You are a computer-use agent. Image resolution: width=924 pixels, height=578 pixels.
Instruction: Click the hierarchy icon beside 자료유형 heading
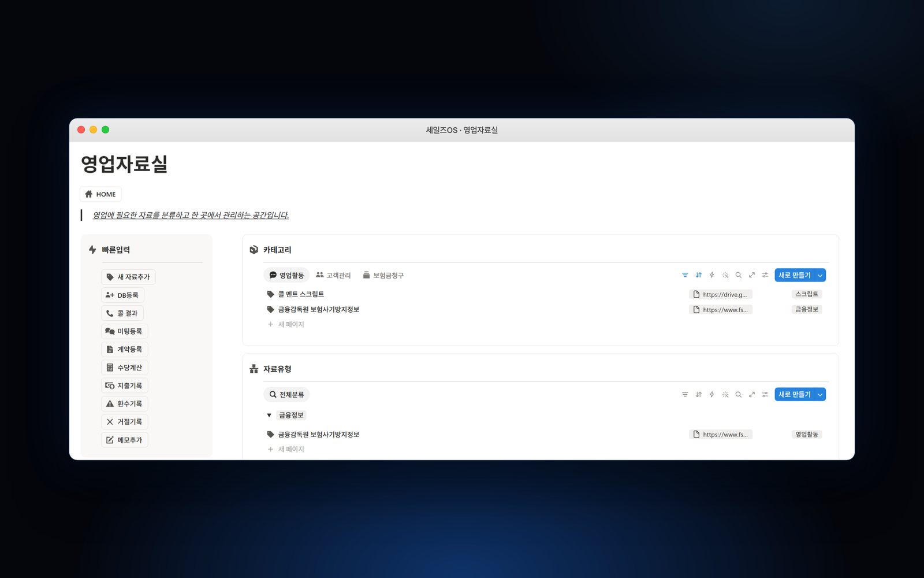pyautogui.click(x=254, y=369)
